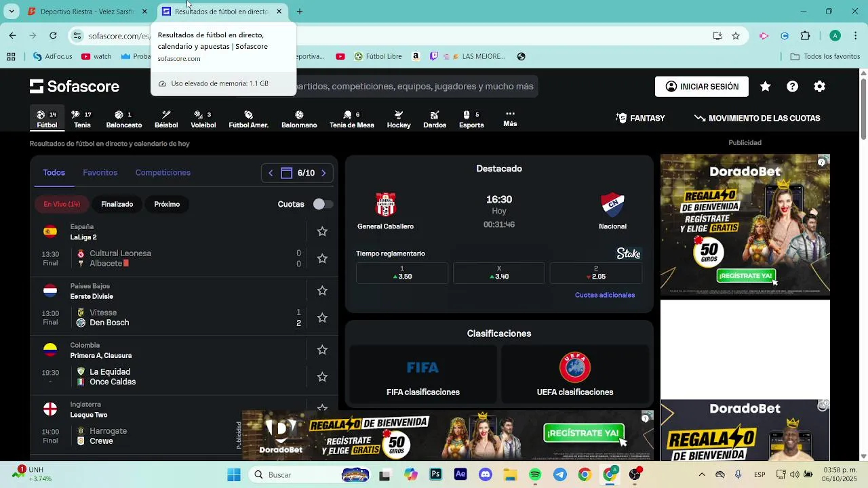This screenshot has width=868, height=488.
Task: Open the Fútbol Libre bookmark
Action: point(378,57)
